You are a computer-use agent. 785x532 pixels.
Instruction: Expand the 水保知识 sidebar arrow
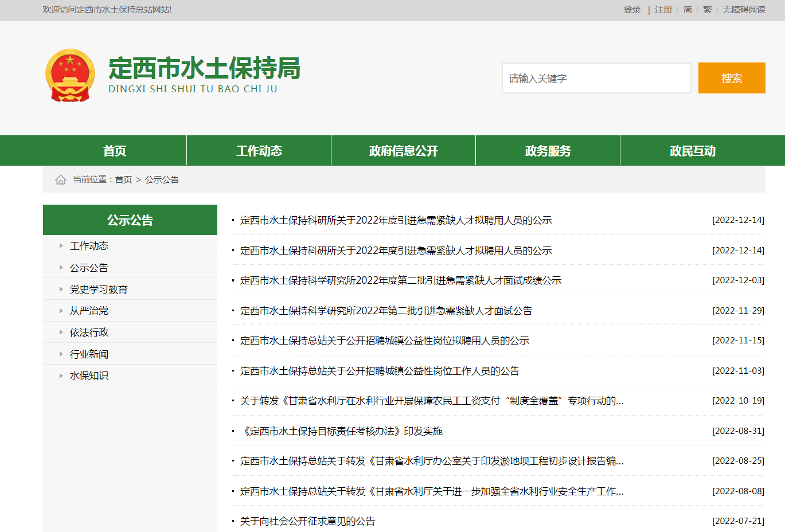pos(61,375)
